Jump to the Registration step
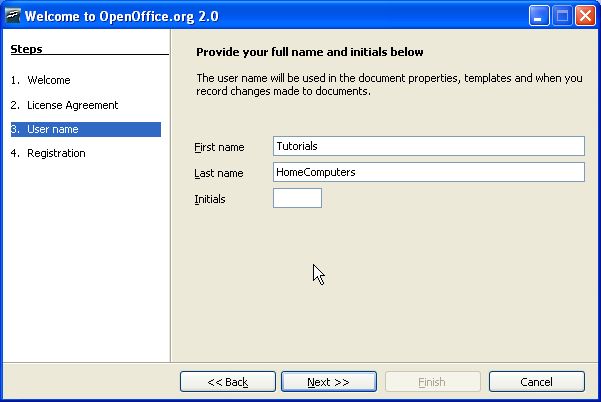 (x=48, y=153)
